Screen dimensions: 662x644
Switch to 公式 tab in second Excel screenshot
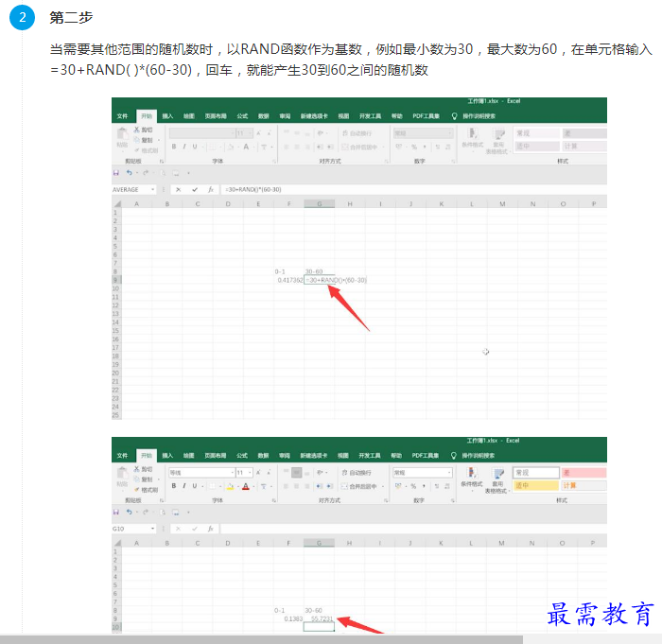click(x=242, y=456)
